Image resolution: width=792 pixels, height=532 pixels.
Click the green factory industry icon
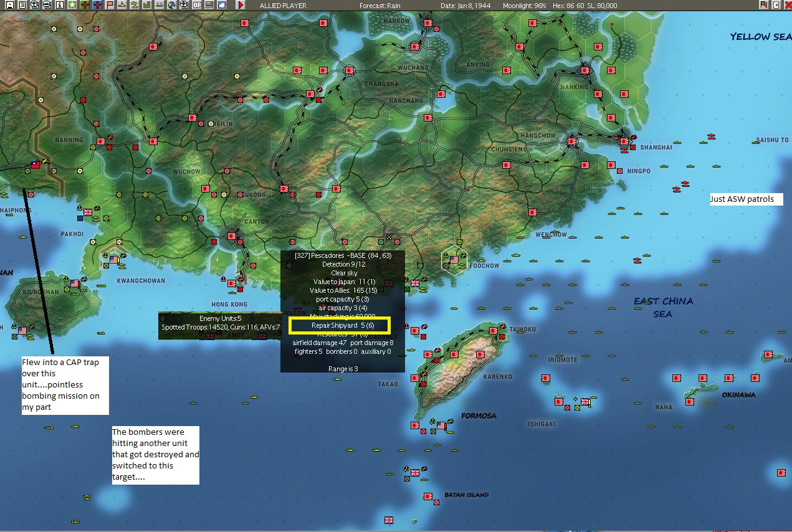tap(146, 5)
